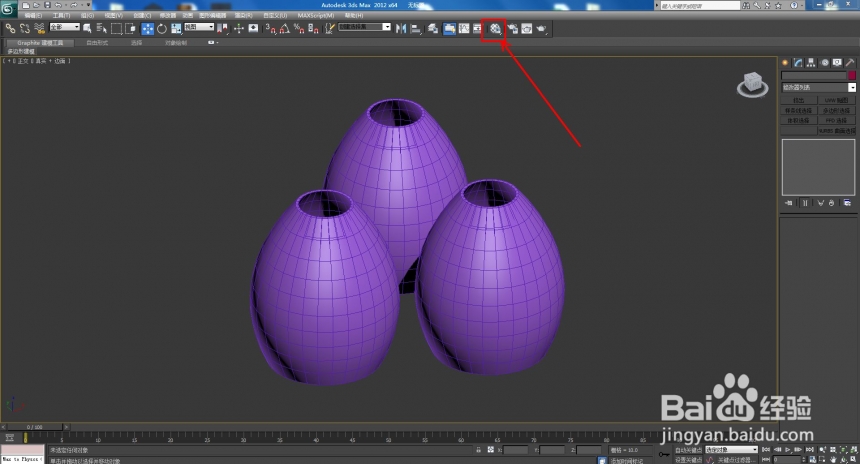Toggle the Angle Snap button
This screenshot has width=860, height=464.
coord(285,28)
